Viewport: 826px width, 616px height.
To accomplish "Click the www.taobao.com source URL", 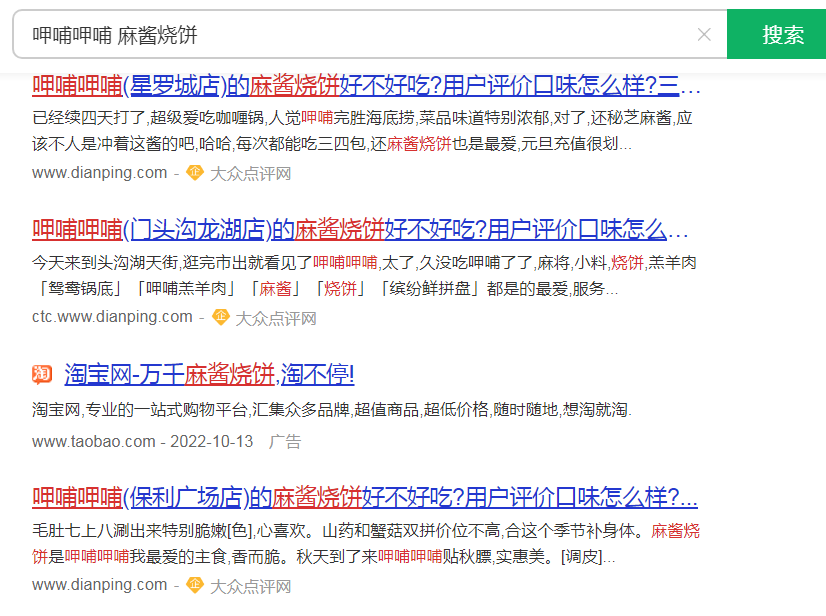I will click(94, 441).
